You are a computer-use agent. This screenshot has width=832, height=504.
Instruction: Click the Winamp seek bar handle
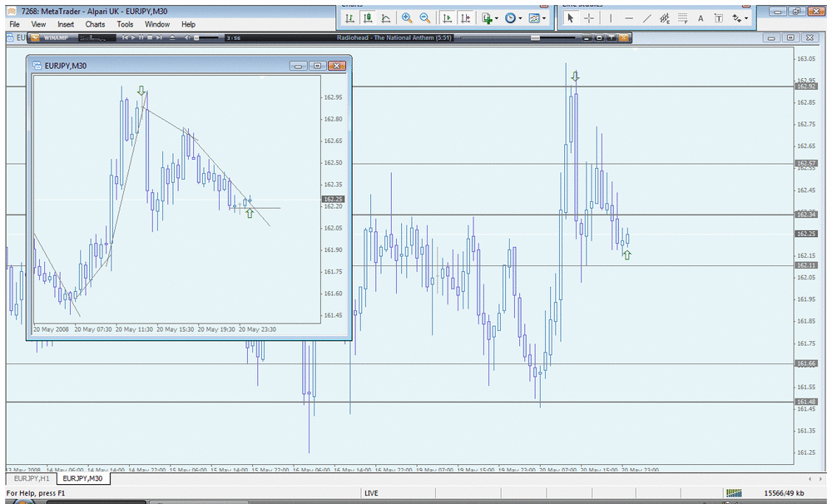tap(535, 37)
